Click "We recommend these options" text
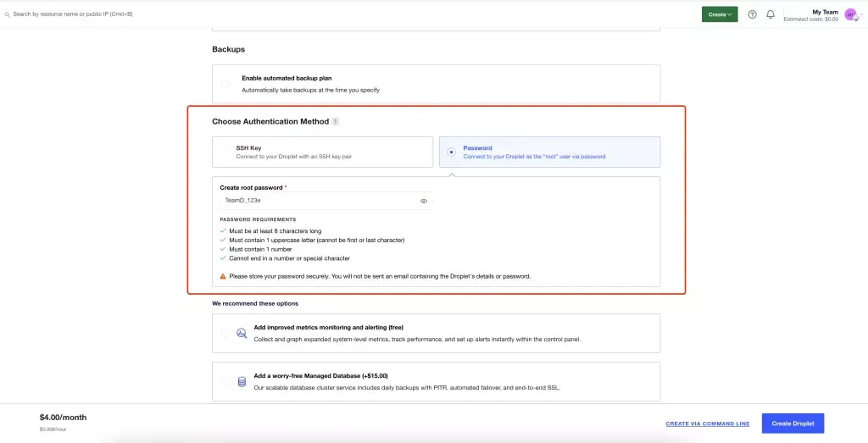This screenshot has height=443, width=868. click(x=255, y=303)
